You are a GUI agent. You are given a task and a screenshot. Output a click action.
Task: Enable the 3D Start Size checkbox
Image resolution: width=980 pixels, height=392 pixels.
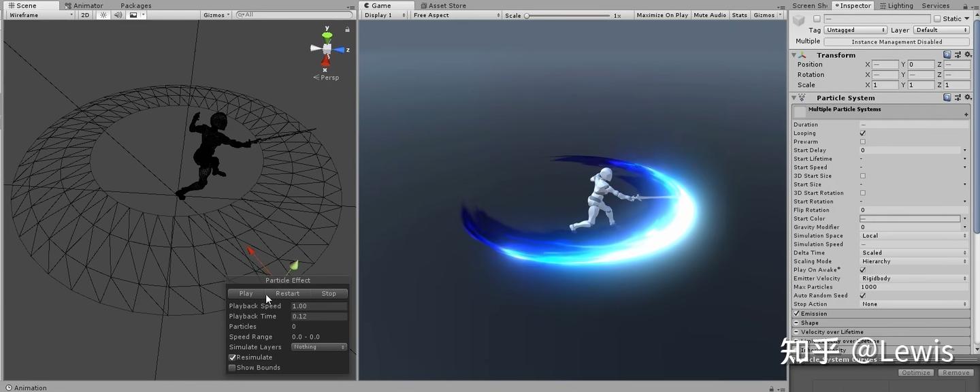point(863,176)
